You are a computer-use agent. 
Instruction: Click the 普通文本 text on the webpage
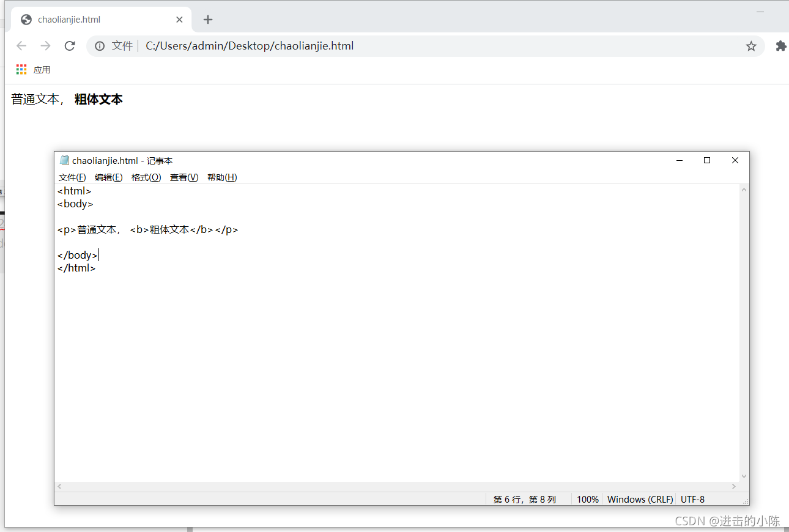pos(35,99)
